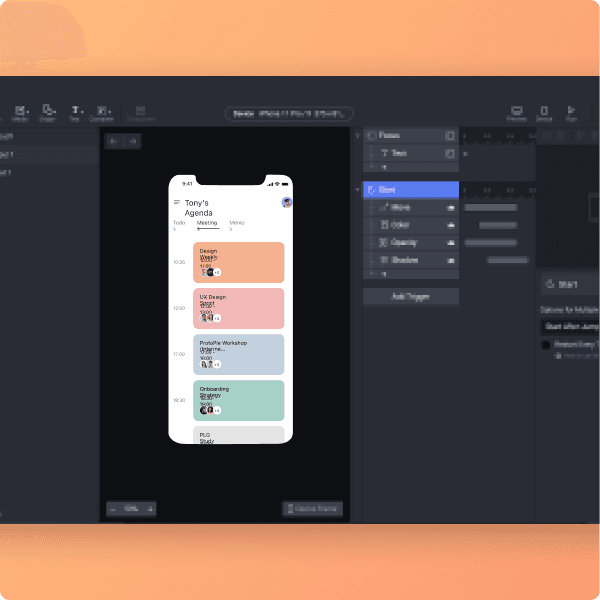The height and width of the screenshot is (600, 600).
Task: Select the Color response row
Action: (411, 225)
